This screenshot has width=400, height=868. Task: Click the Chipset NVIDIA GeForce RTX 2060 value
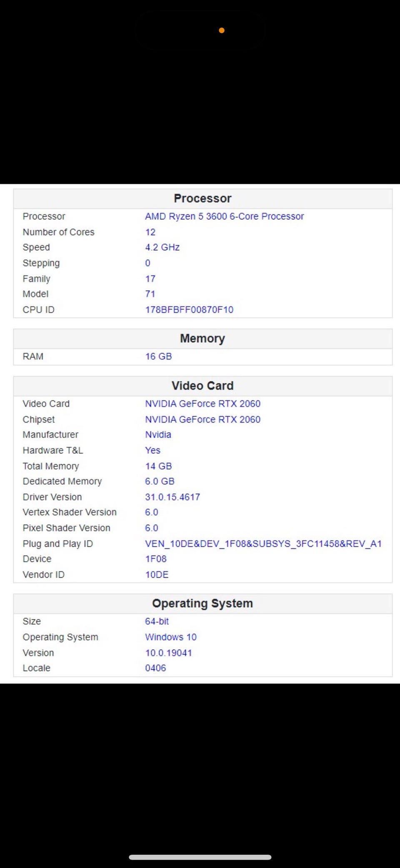pyautogui.click(x=202, y=419)
